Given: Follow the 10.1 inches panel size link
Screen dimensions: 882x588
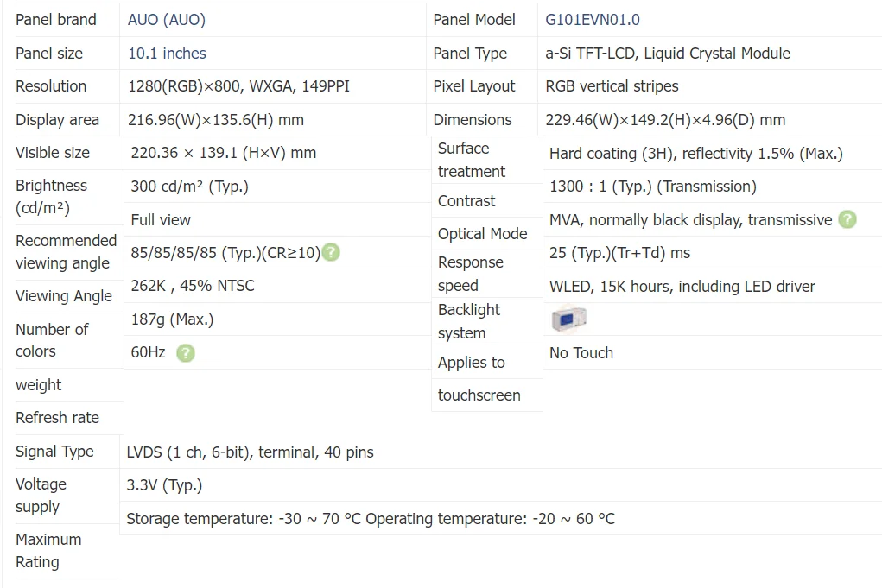Looking at the screenshot, I should click(167, 54).
